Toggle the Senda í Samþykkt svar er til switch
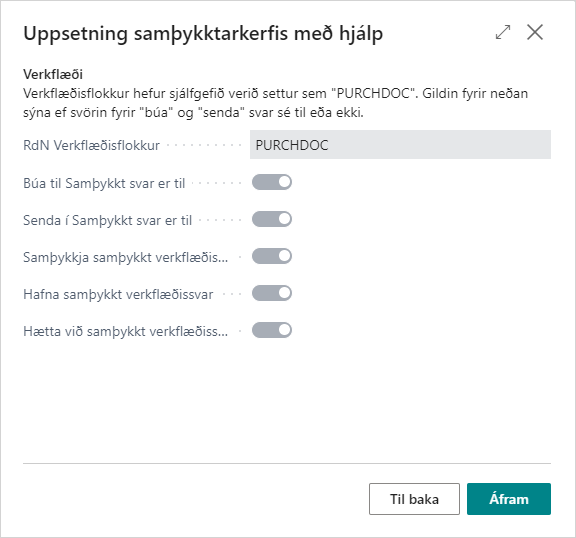Image resolution: width=576 pixels, height=538 pixels. 272,219
